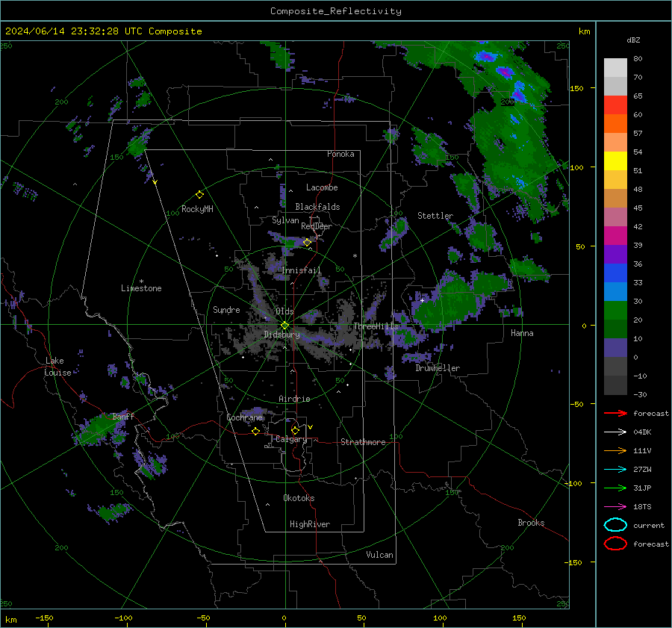Click the Ponoka city label

point(340,154)
